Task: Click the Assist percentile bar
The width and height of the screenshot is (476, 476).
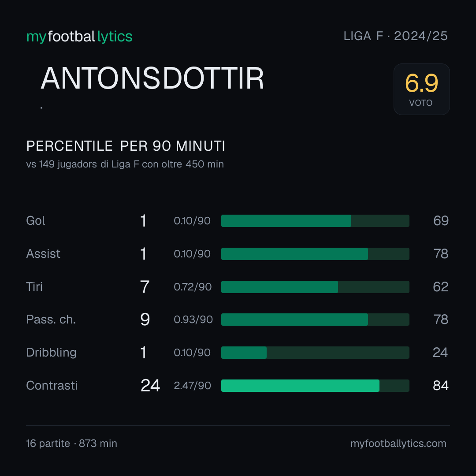Action: pos(315,254)
